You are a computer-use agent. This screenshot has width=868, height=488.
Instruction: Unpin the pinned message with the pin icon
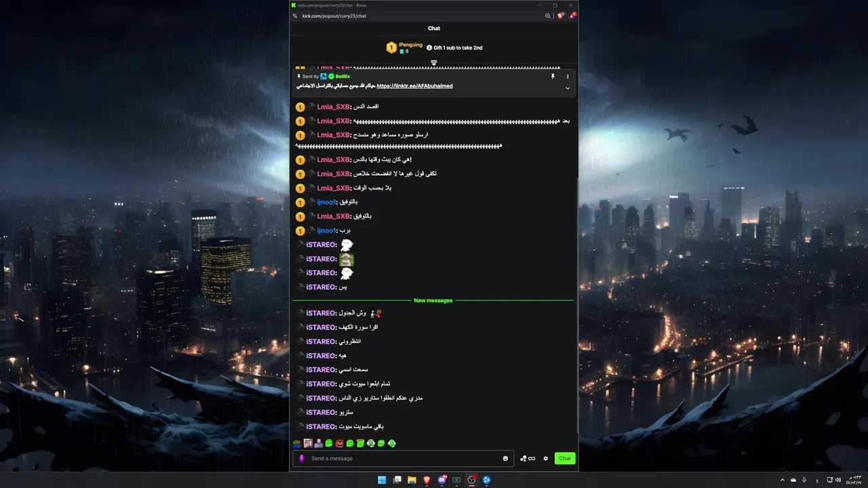point(553,77)
